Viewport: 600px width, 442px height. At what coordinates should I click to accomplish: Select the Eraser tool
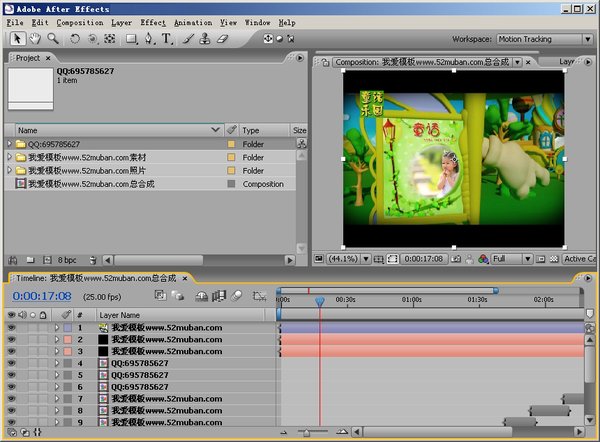pyautogui.click(x=222, y=39)
